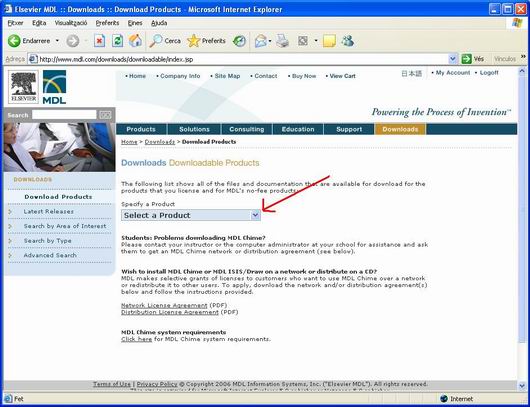
Task: Open the Network License Agreement PDF link
Action: point(164,305)
